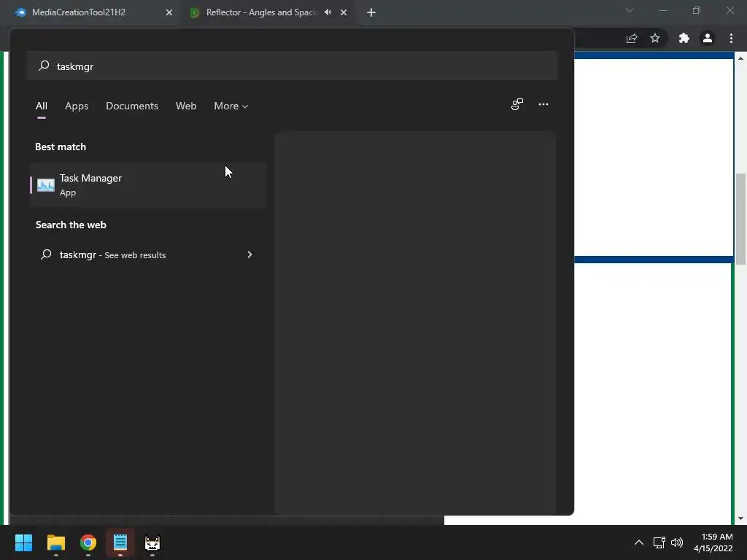This screenshot has height=560, width=747.
Task: Open the volume speaker tray icon
Action: coord(677,542)
